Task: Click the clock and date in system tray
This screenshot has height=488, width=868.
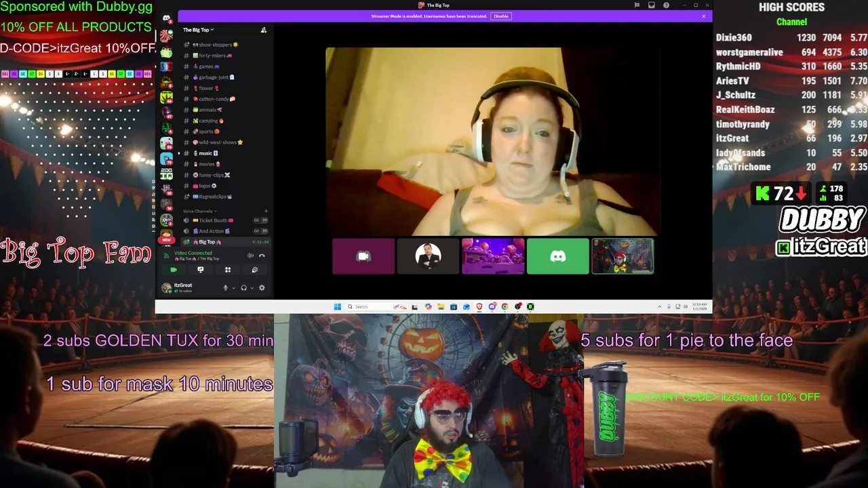Action: [x=699, y=306]
